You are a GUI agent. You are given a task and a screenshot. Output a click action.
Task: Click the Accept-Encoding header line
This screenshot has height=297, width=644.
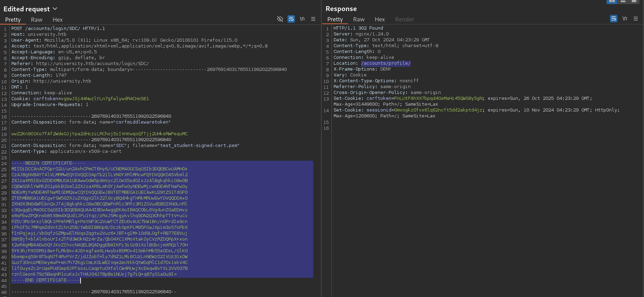coord(58,58)
